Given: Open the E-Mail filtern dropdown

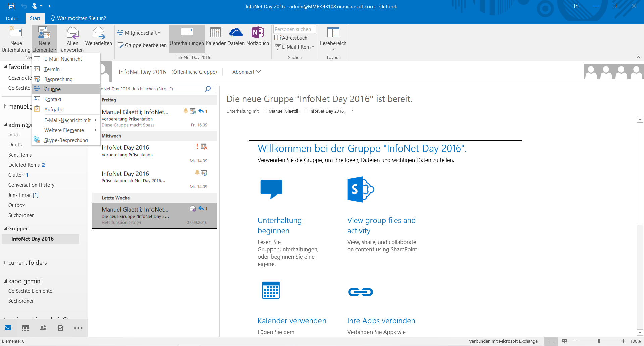Looking at the screenshot, I should click(294, 47).
